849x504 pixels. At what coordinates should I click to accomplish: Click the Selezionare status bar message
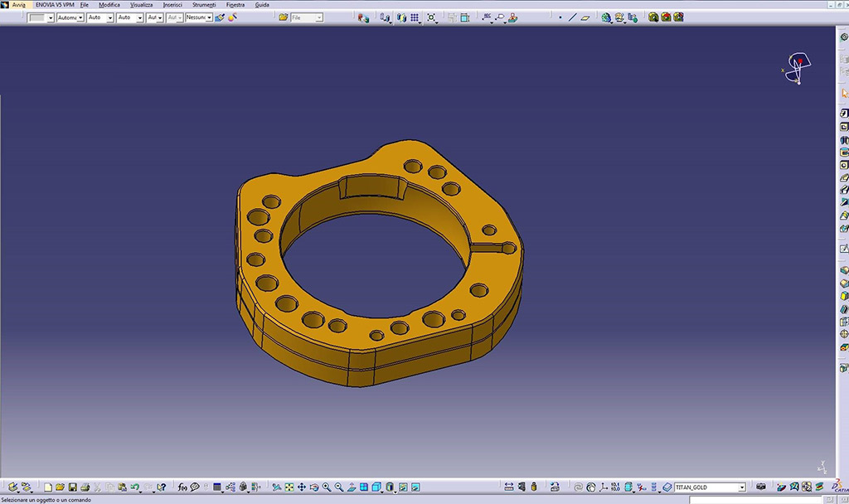[46, 500]
